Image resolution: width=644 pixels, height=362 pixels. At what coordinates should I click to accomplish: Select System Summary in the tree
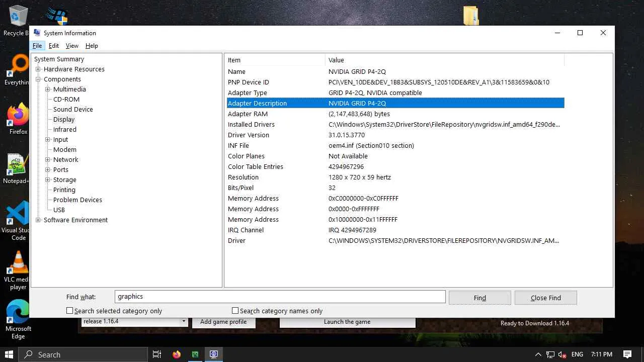pyautogui.click(x=59, y=59)
